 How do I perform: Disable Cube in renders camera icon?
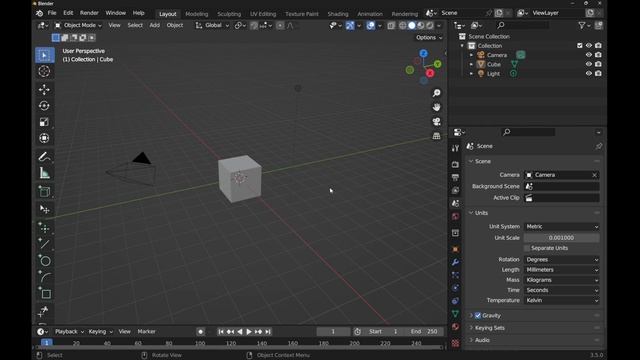click(598, 64)
